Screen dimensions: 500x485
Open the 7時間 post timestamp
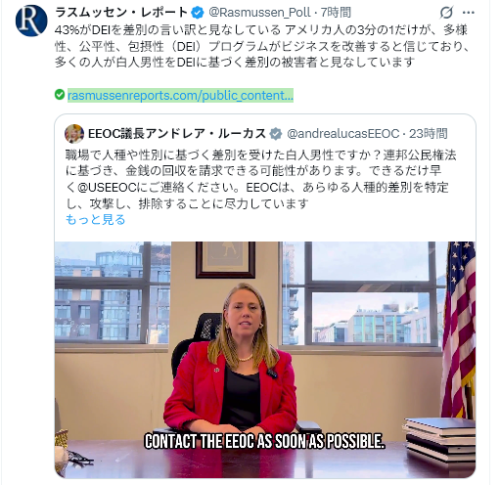pyautogui.click(x=336, y=13)
